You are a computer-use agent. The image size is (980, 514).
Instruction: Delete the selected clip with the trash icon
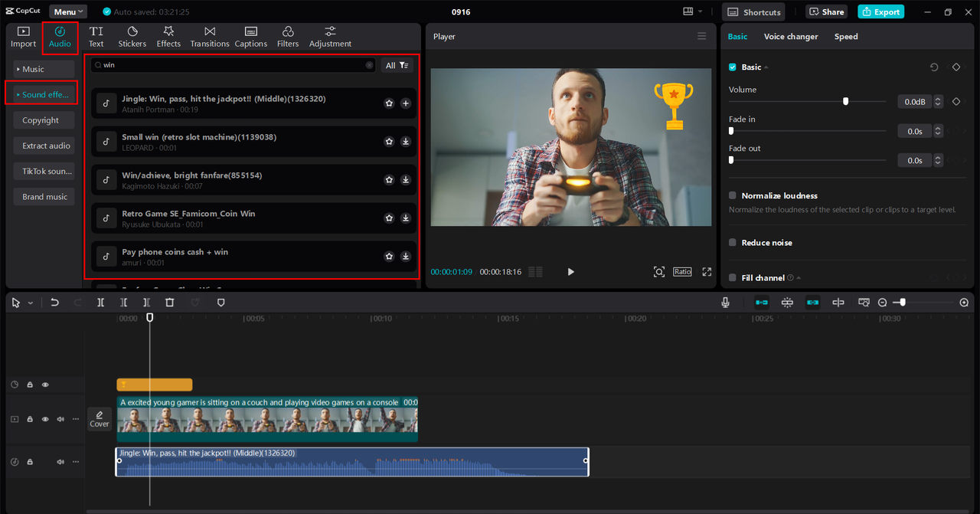tap(170, 303)
